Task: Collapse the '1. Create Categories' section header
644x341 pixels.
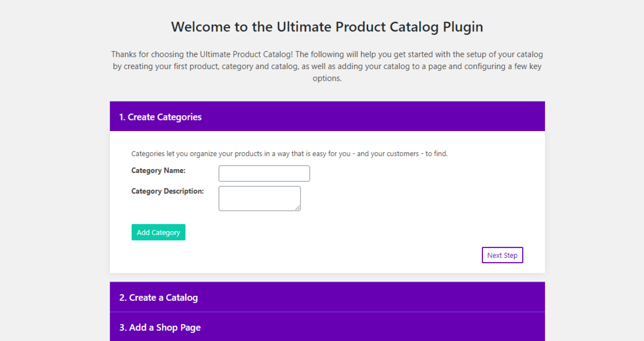Action: [x=327, y=117]
